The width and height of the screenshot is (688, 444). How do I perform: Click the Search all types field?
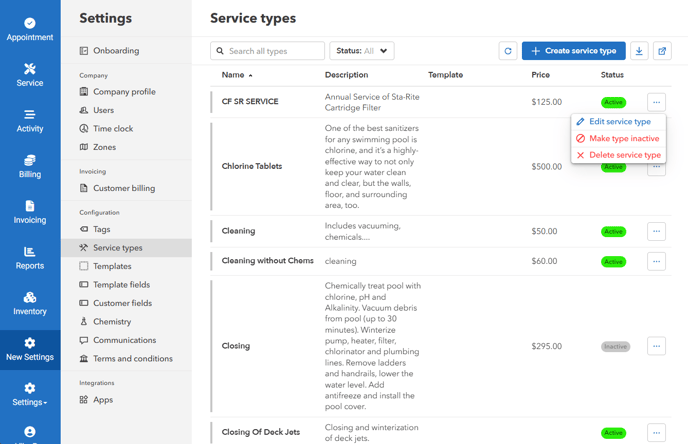click(x=268, y=51)
